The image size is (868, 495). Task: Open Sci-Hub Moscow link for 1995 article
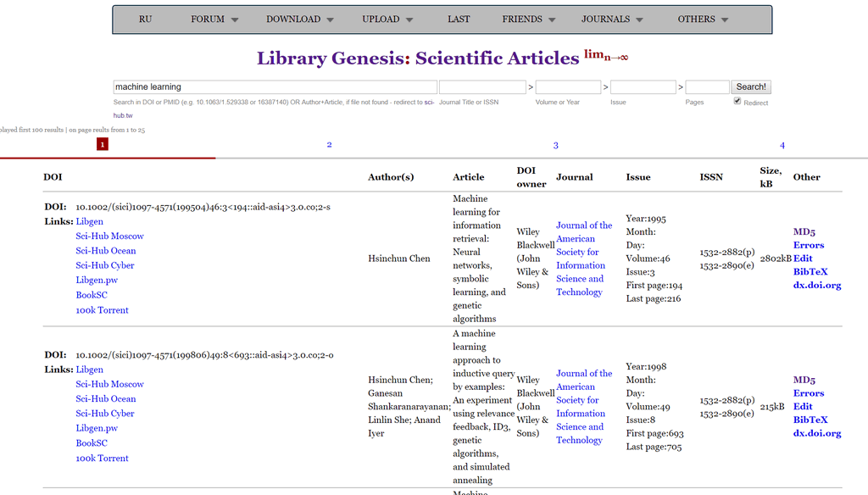109,236
